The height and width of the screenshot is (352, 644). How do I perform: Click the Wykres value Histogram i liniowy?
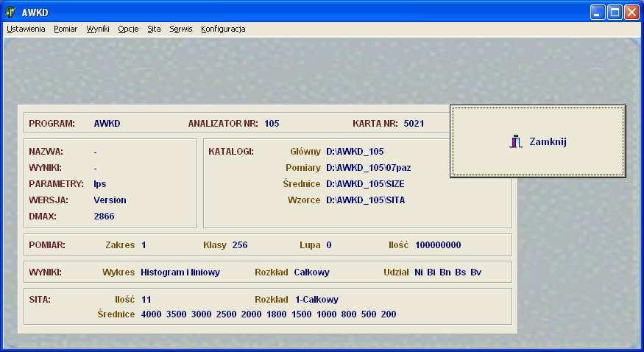point(180,272)
